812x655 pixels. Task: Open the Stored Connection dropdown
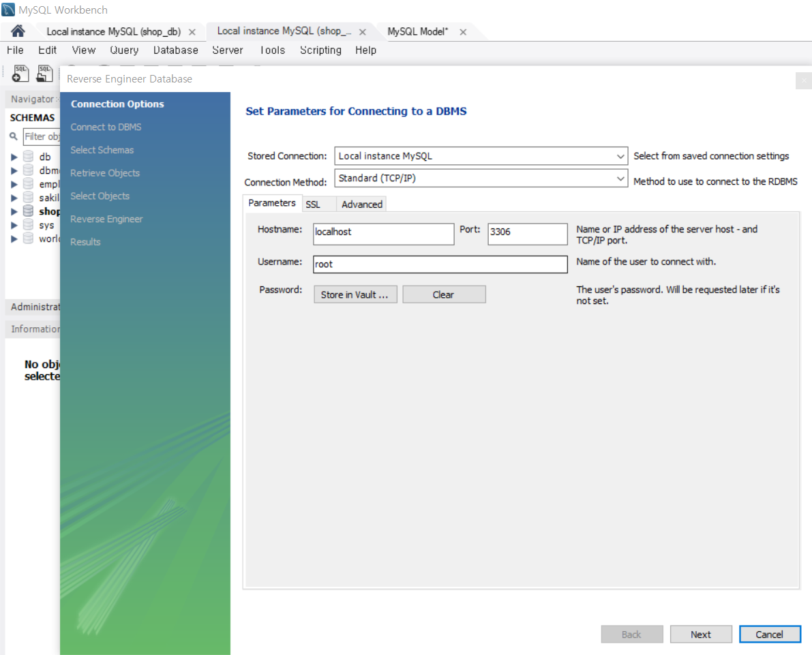point(481,156)
